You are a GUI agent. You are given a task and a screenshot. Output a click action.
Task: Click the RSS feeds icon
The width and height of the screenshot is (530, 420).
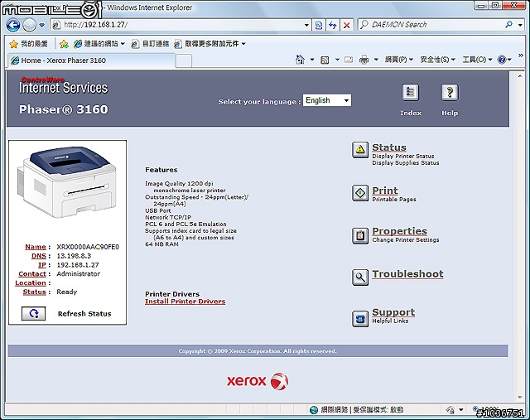(325, 60)
